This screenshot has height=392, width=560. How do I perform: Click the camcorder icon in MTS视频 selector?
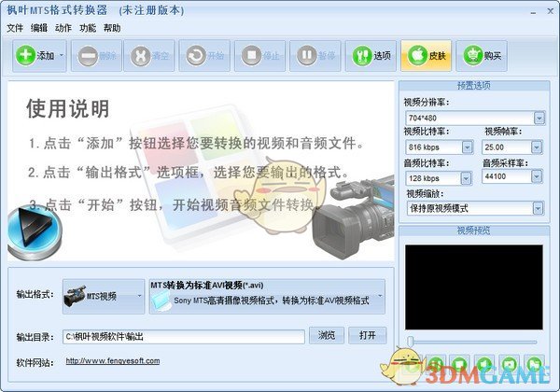tap(75, 296)
